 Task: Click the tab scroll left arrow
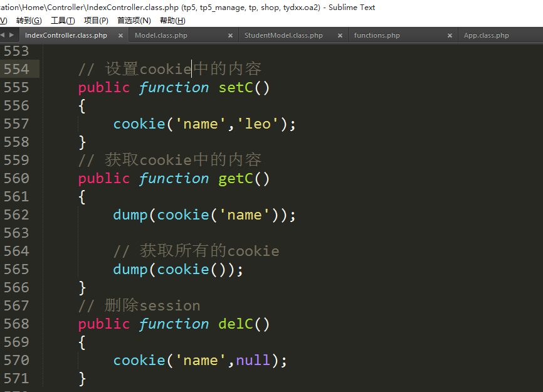[3, 35]
